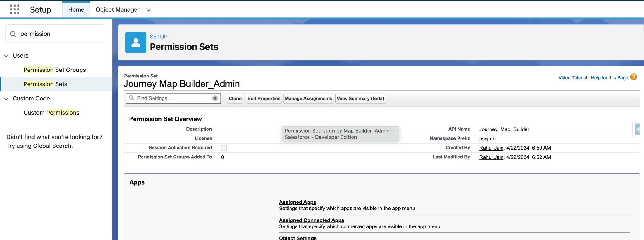Switch to the Home tab

click(x=76, y=9)
